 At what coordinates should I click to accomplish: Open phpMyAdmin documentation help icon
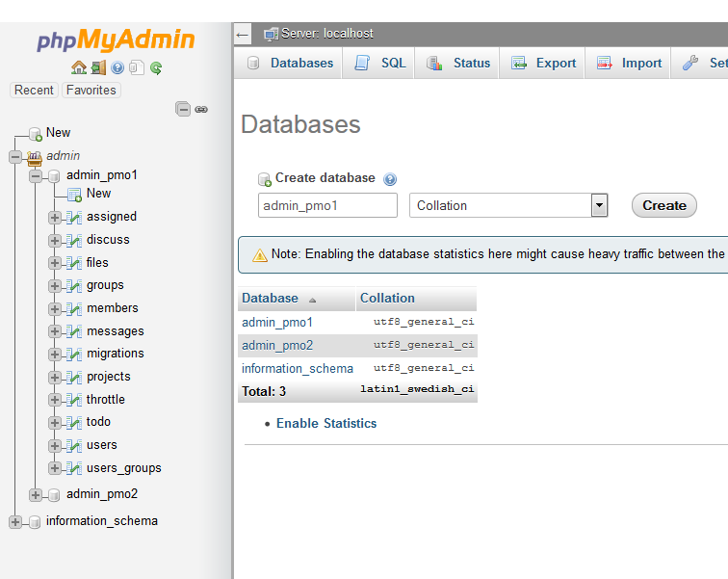click(x=117, y=67)
